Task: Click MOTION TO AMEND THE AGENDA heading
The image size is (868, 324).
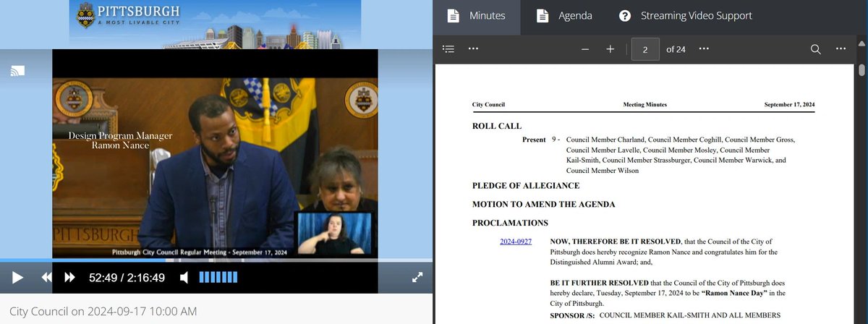Action: pos(543,204)
